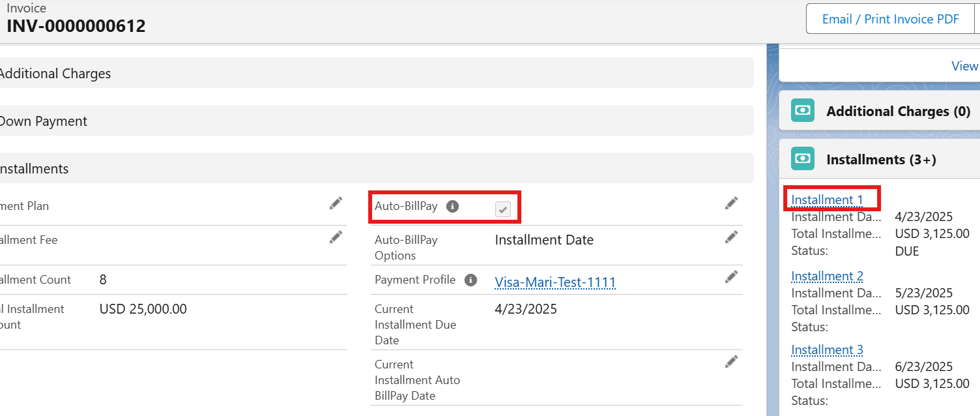Show the Payment Profile help info icon

tap(470, 280)
